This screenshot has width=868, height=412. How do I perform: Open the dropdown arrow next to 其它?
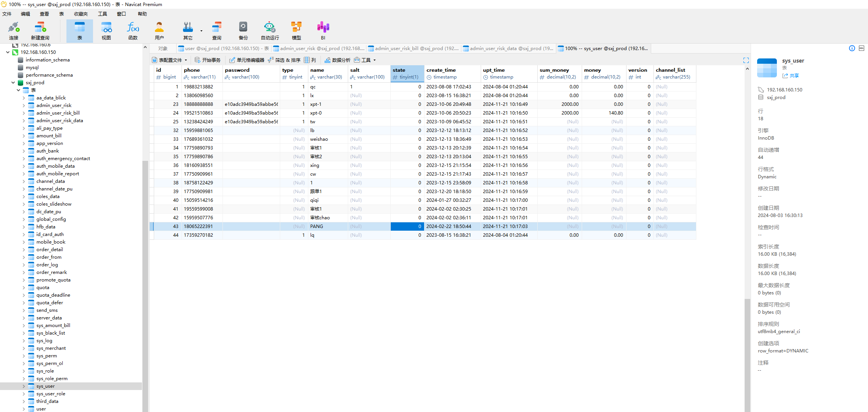click(x=201, y=31)
